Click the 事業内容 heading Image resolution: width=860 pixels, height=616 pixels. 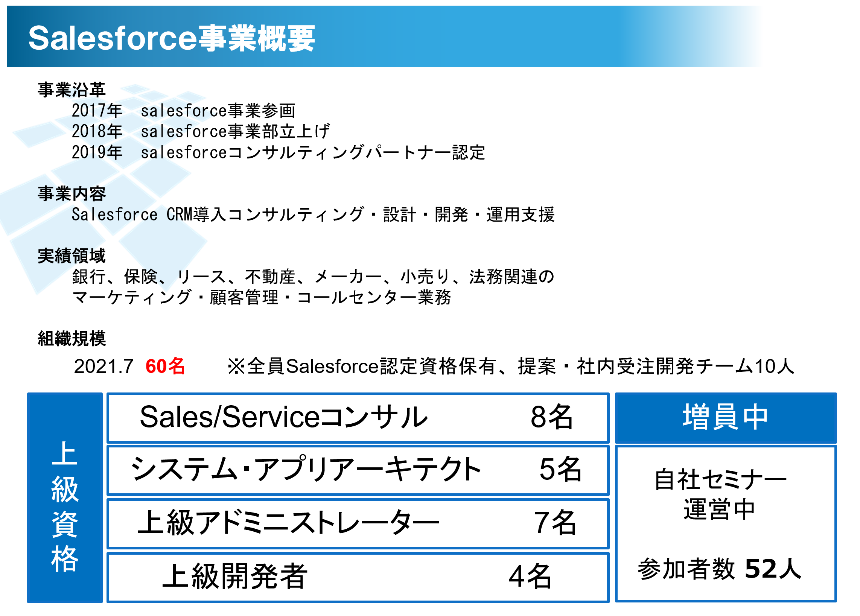click(x=72, y=194)
